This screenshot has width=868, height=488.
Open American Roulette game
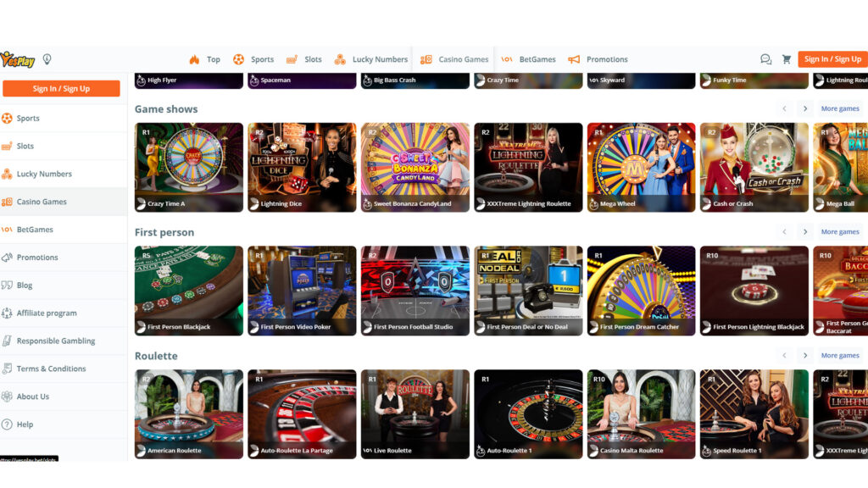[189, 413]
